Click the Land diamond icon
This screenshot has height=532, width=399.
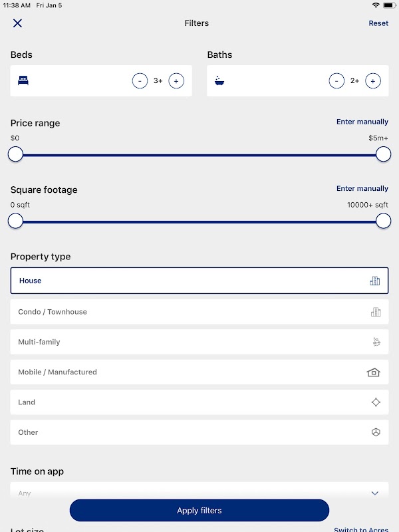tap(376, 402)
